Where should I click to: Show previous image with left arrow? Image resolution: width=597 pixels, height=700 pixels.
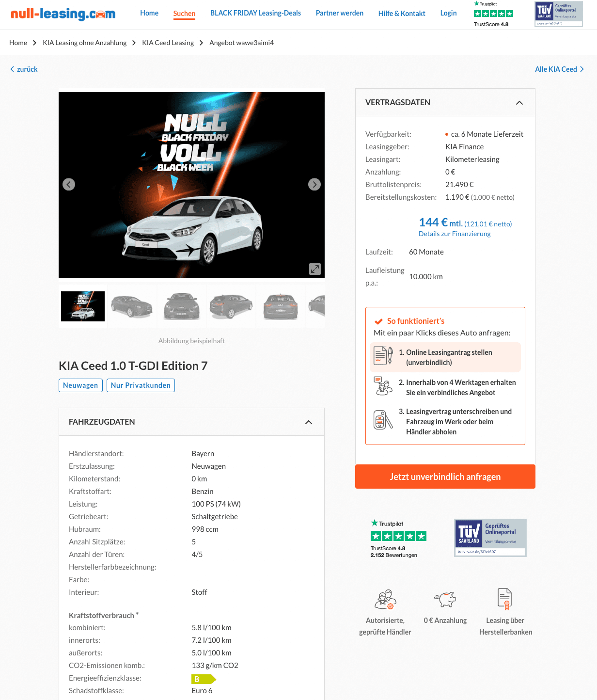coord(69,184)
